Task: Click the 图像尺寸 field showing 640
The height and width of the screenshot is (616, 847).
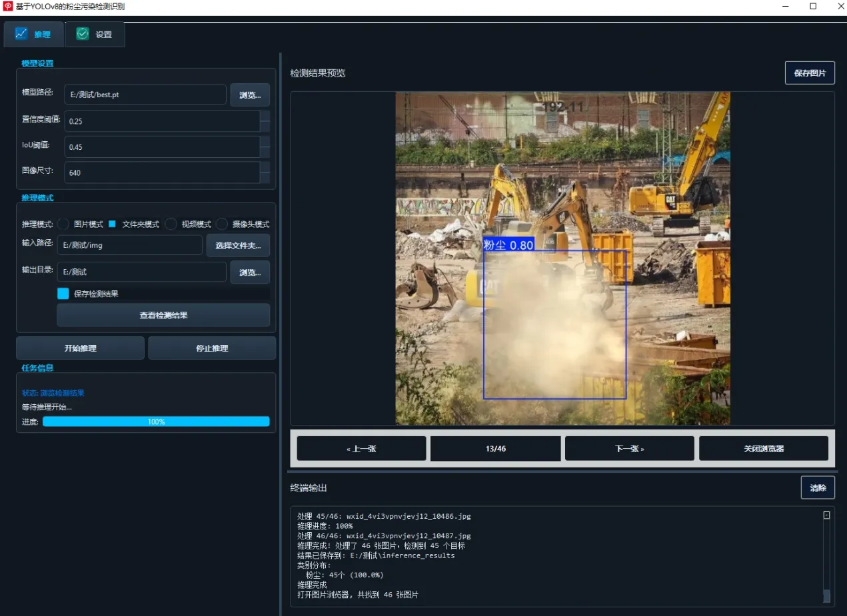Action: pos(162,172)
